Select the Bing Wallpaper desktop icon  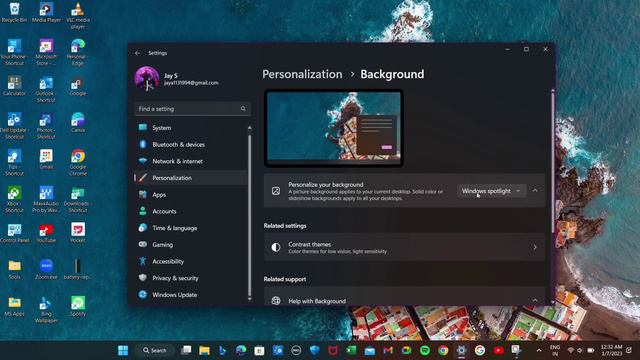point(46,309)
